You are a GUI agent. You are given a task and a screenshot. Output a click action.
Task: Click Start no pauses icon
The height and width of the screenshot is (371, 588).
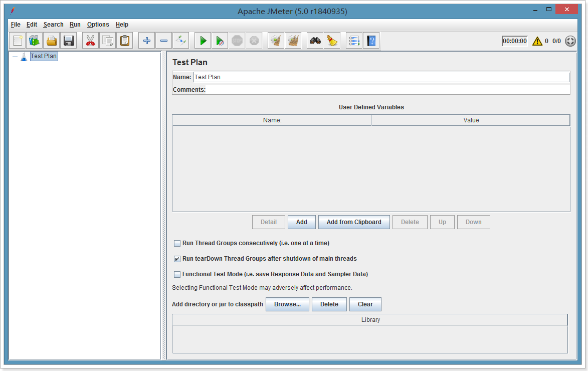pos(220,41)
